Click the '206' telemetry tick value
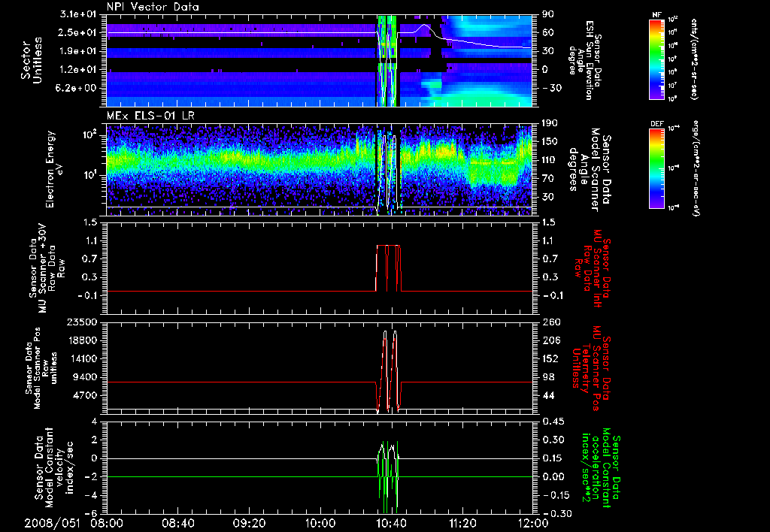This screenshot has width=770, height=532. [x=550, y=340]
